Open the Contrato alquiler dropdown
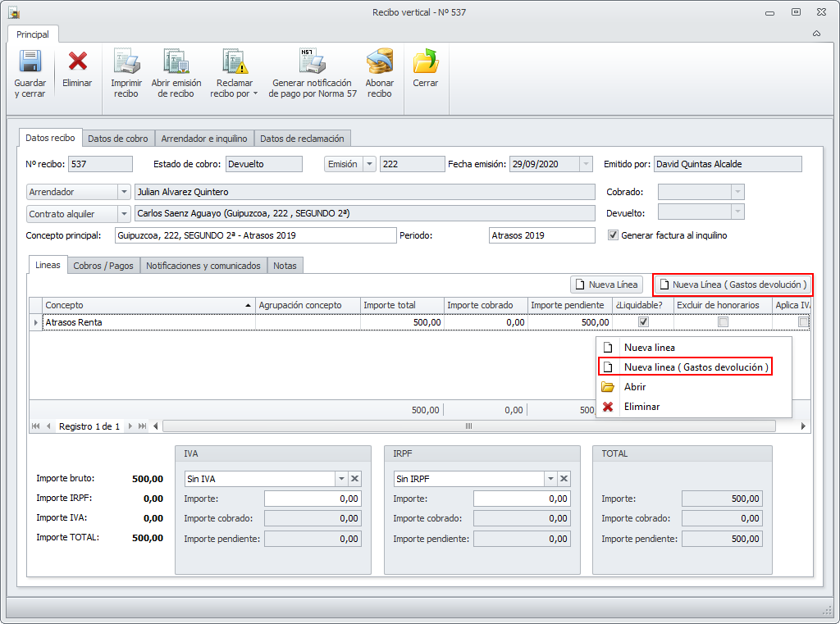 [124, 214]
